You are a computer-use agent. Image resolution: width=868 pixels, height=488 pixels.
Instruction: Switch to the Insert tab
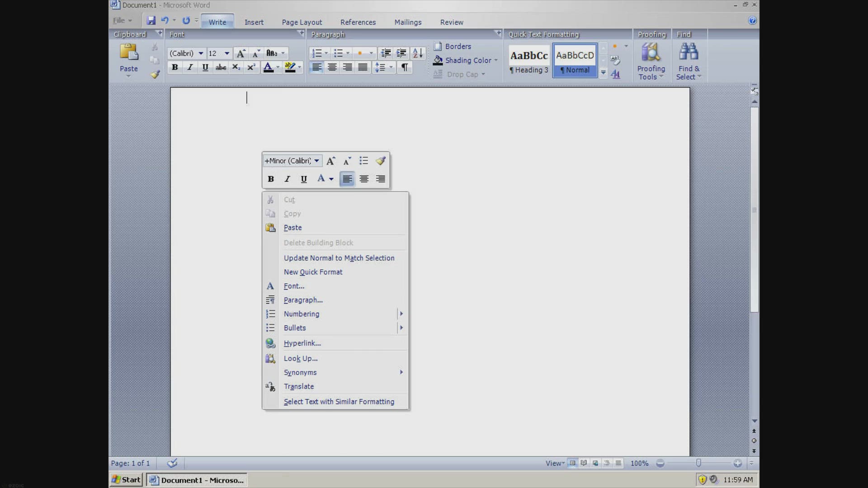(x=254, y=22)
